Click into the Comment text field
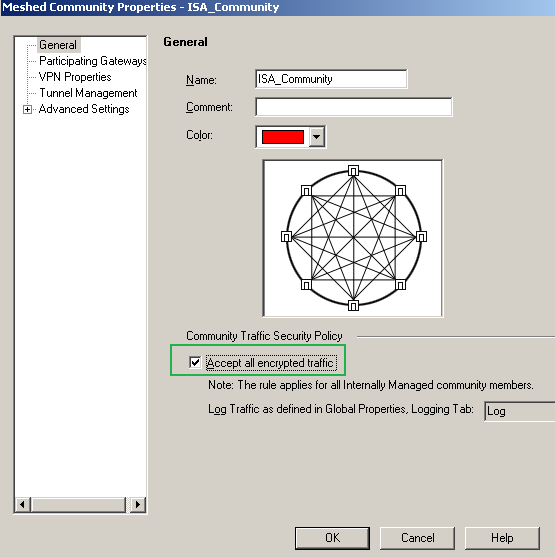The width and height of the screenshot is (555, 557). point(354,107)
